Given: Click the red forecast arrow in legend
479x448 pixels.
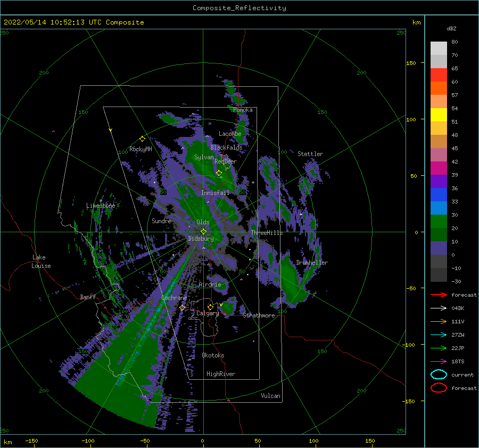Looking at the screenshot, I should click(x=439, y=295).
